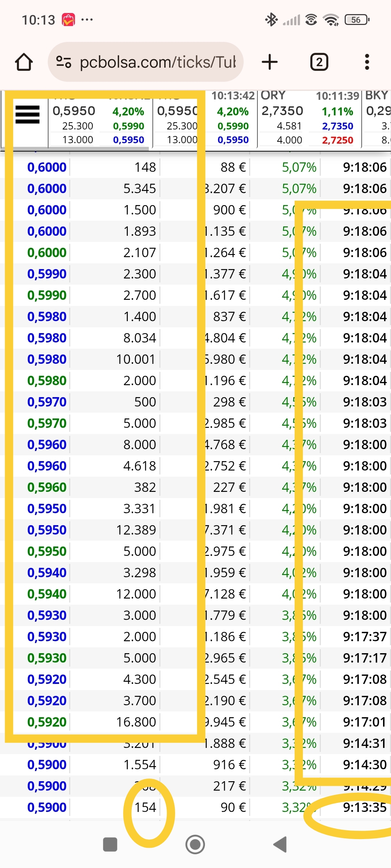Select volume cell 2.300
The image size is (391, 868).
(x=140, y=274)
